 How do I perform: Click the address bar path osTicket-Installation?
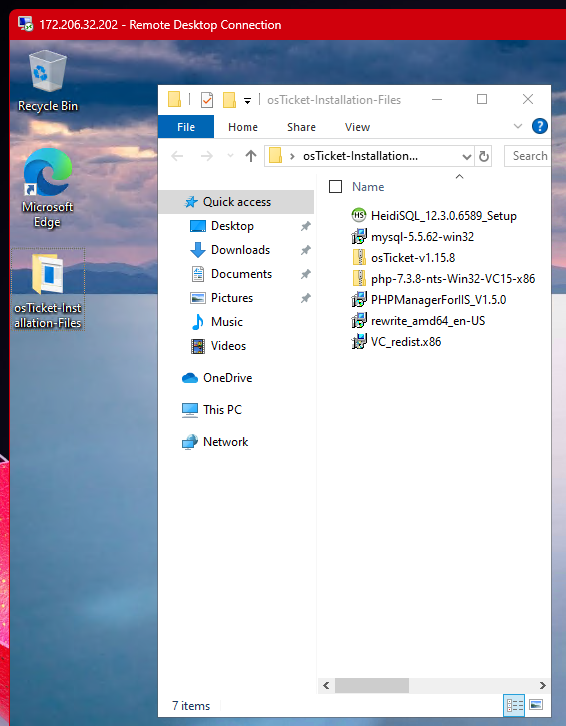[360, 156]
